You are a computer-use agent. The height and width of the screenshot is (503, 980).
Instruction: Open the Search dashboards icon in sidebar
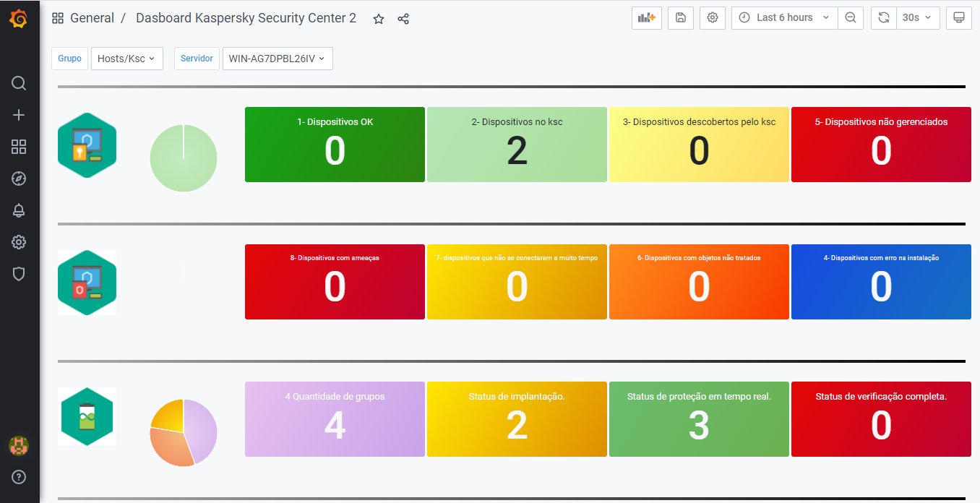click(x=19, y=83)
